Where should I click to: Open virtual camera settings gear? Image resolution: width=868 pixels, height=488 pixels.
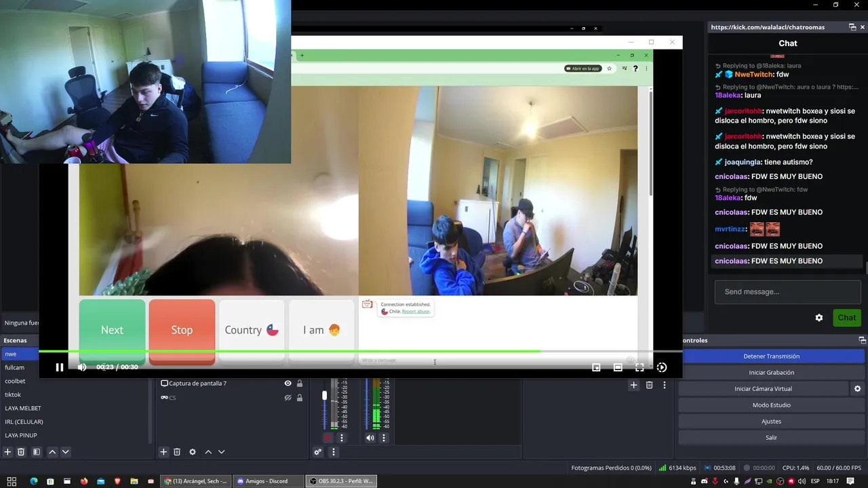coord(857,388)
